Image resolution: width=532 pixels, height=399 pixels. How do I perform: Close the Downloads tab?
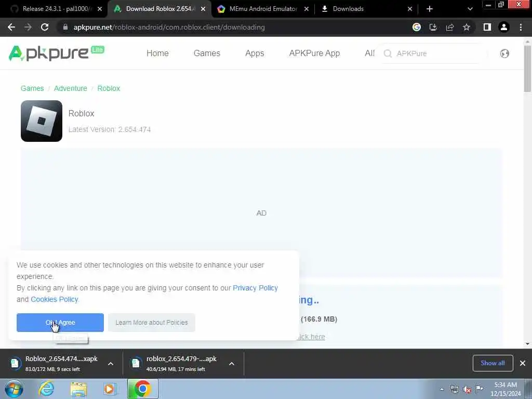point(410,9)
